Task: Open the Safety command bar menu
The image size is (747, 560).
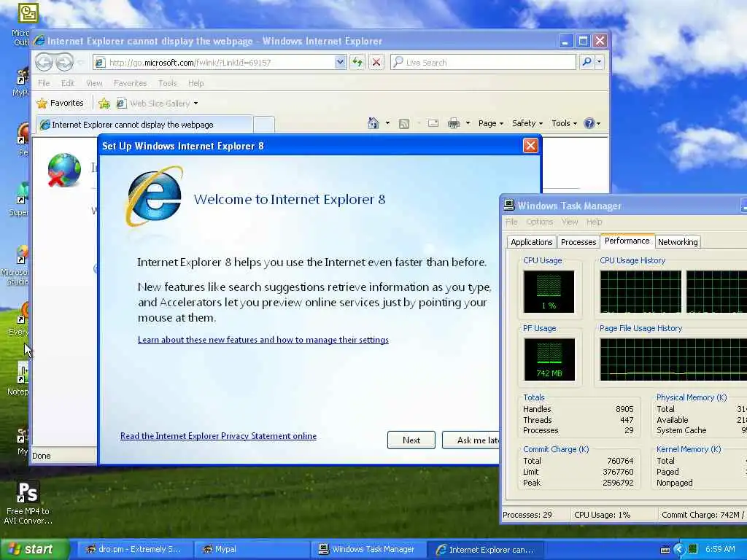Action: tap(527, 123)
